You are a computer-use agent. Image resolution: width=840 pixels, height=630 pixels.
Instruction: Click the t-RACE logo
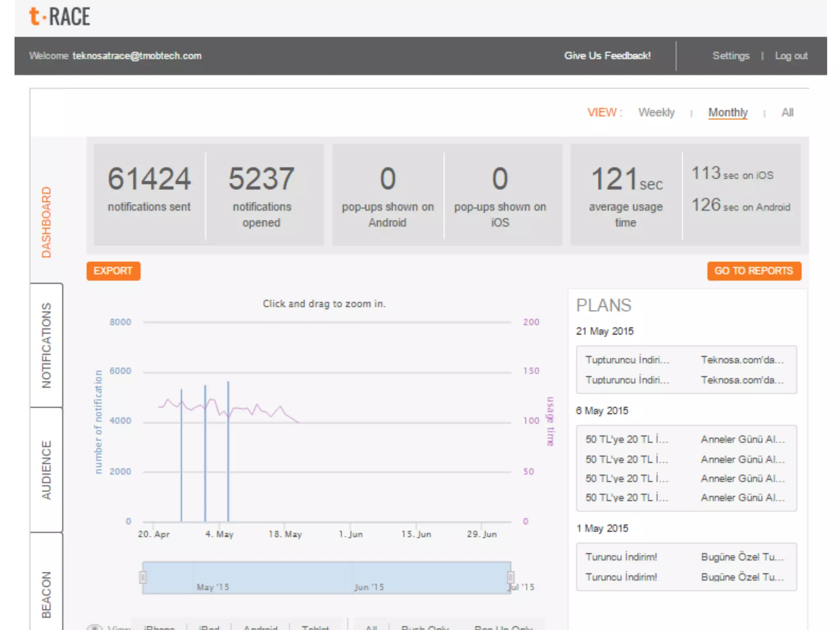[x=59, y=17]
